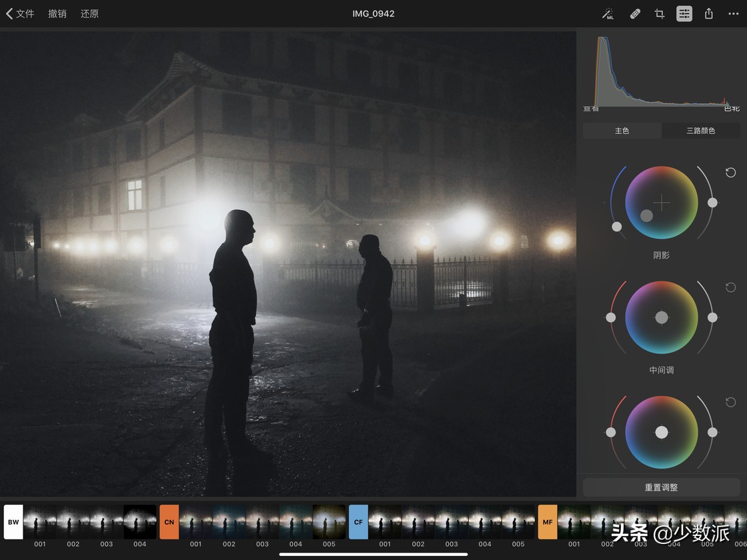
Task: Switch to the 主色 tab
Action: [x=622, y=131]
